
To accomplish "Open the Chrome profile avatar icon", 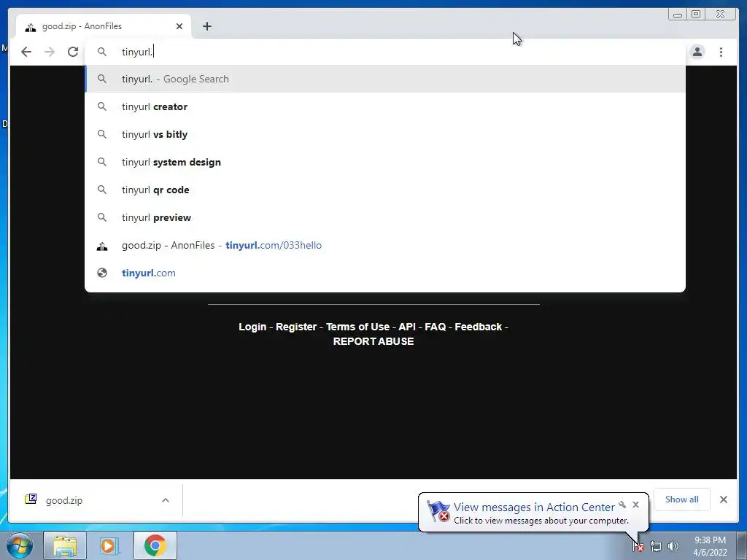I will 697,52.
